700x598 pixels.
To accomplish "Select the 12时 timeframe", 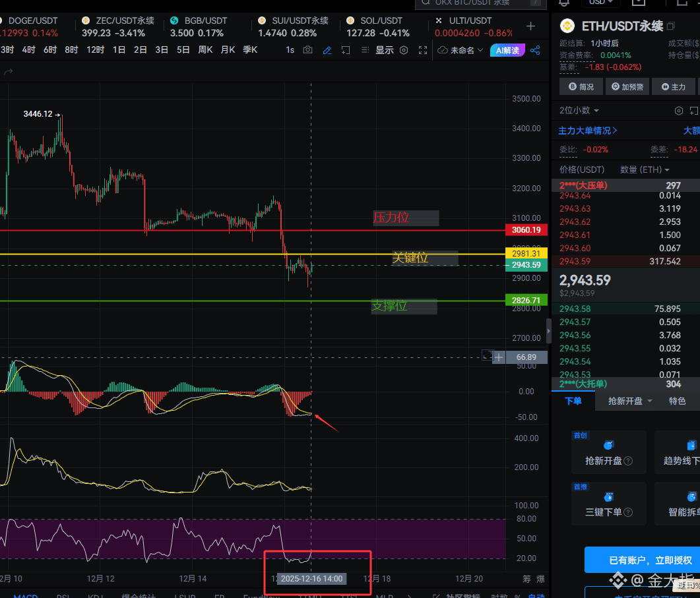I will [95, 49].
